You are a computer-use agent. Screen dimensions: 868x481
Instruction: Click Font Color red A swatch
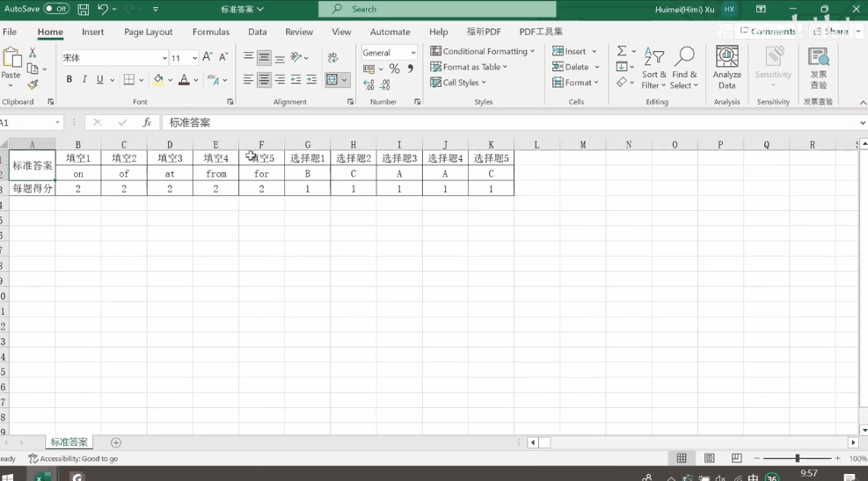[x=185, y=80]
